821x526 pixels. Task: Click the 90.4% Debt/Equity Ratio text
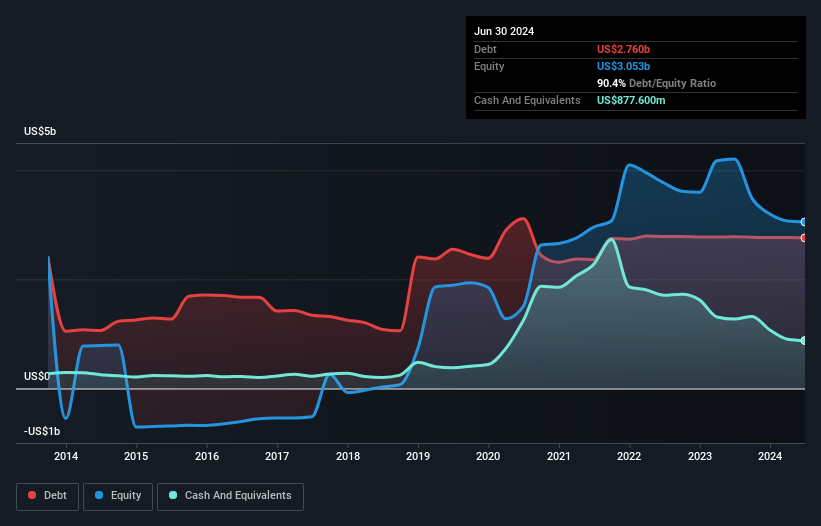[x=656, y=83]
